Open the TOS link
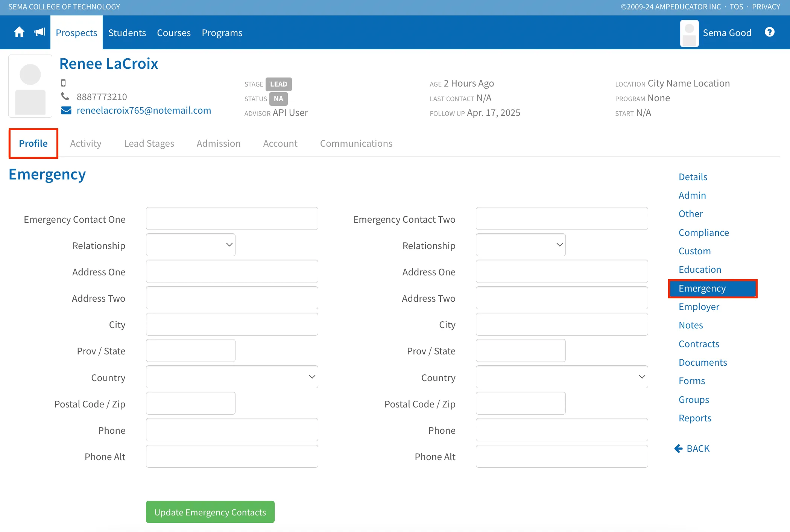Viewport: 790px width, 532px height. click(737, 7)
